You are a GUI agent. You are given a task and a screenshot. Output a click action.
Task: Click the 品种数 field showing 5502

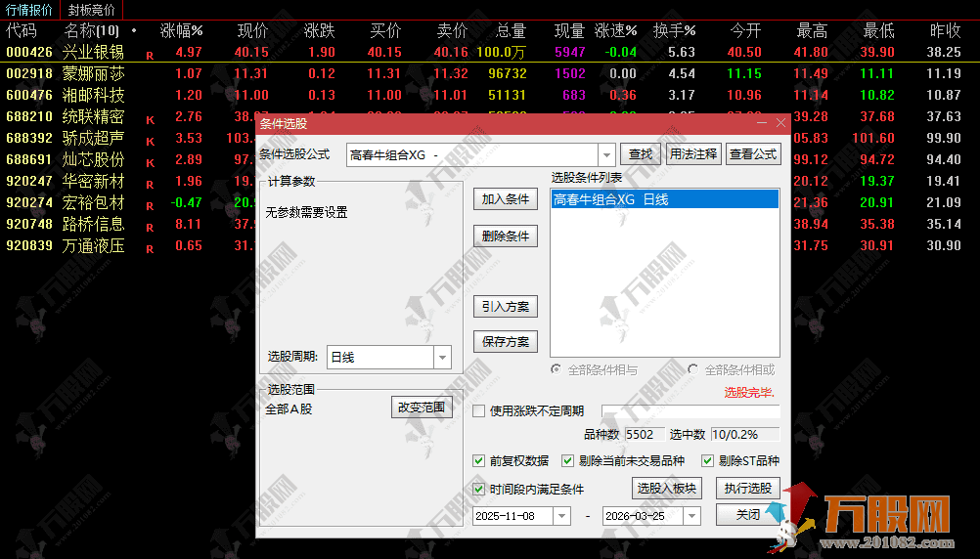[644, 434]
